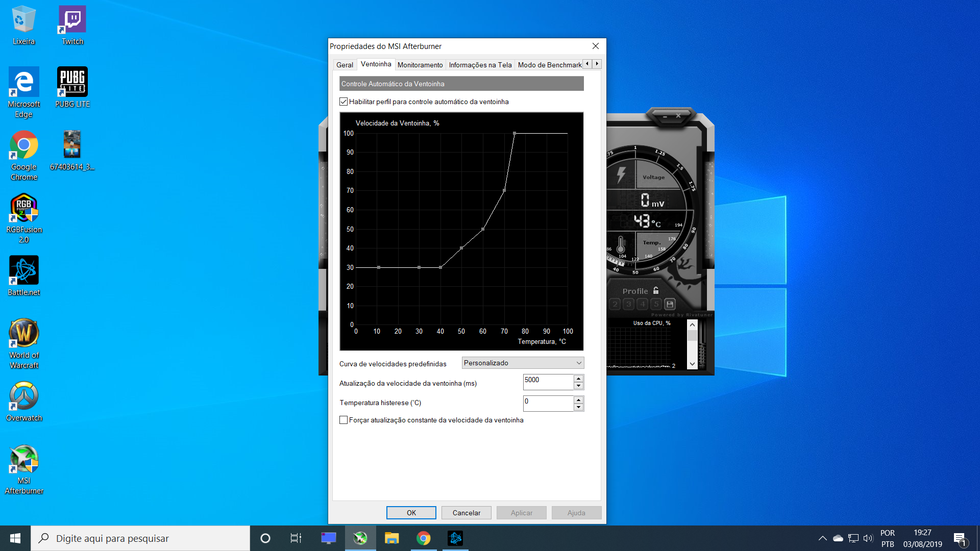
Task: Click the Aplicar button
Action: coord(522,513)
